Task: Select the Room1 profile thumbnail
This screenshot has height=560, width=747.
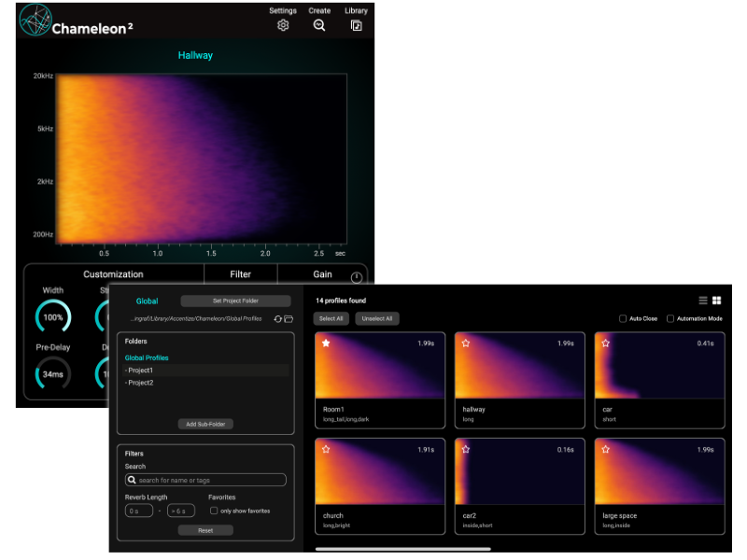Action: pyautogui.click(x=380, y=366)
